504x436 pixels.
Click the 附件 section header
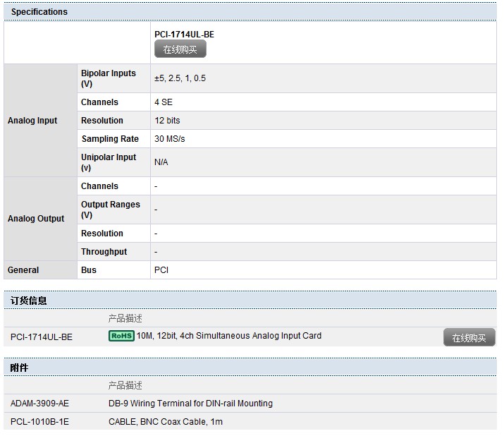click(x=250, y=368)
